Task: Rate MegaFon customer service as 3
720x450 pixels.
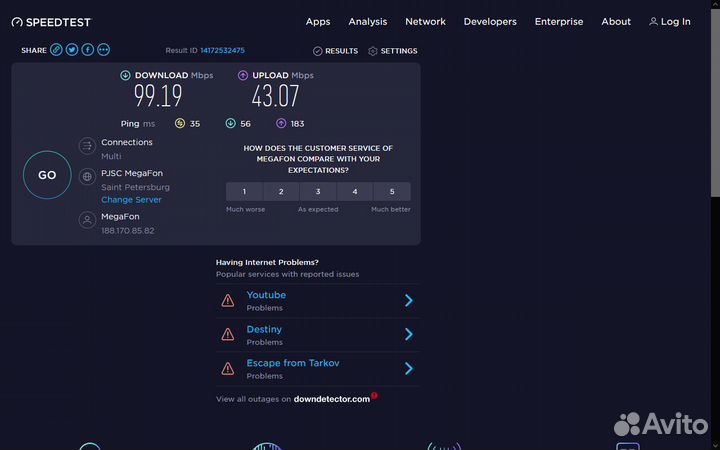Action: coord(318,191)
